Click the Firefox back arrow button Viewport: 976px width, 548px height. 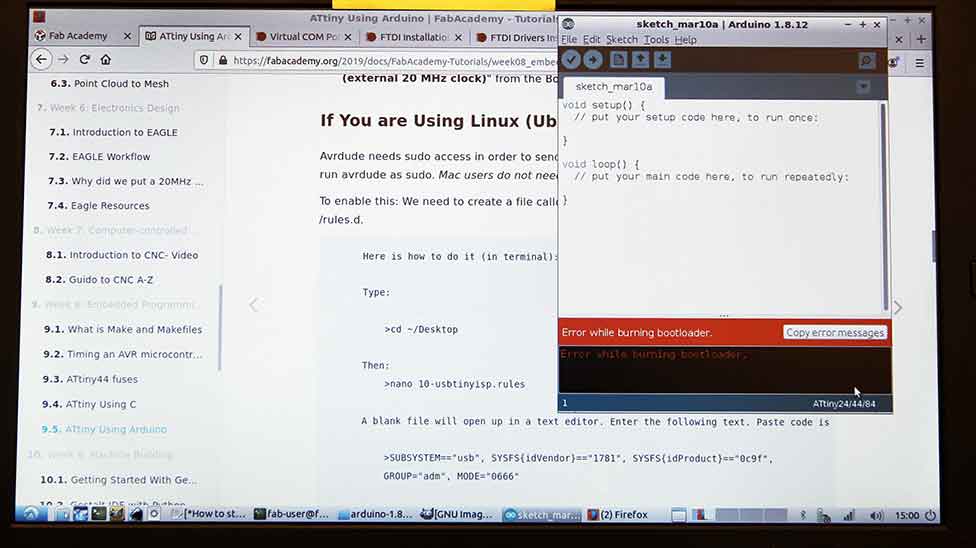41,60
